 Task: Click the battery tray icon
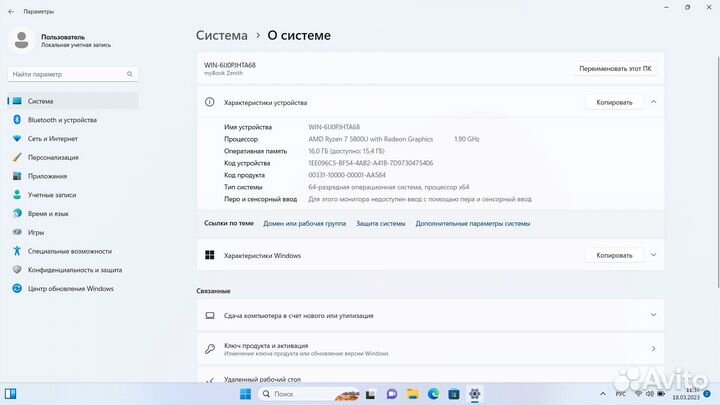661,394
